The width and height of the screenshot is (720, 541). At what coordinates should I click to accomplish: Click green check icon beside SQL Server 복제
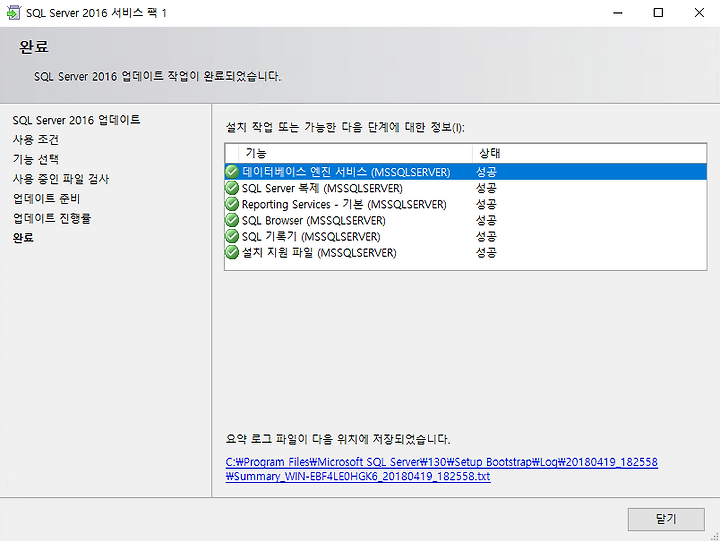point(232,188)
